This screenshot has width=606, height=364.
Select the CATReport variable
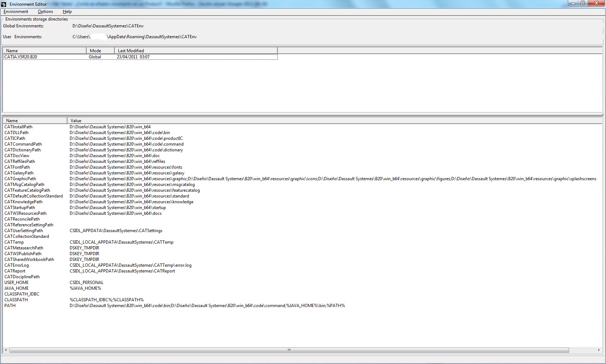click(15, 271)
